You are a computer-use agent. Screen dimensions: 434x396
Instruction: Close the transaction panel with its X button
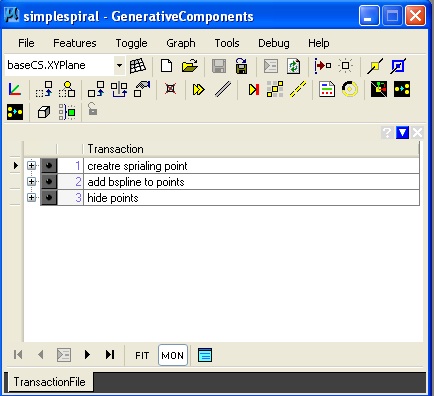click(x=417, y=133)
